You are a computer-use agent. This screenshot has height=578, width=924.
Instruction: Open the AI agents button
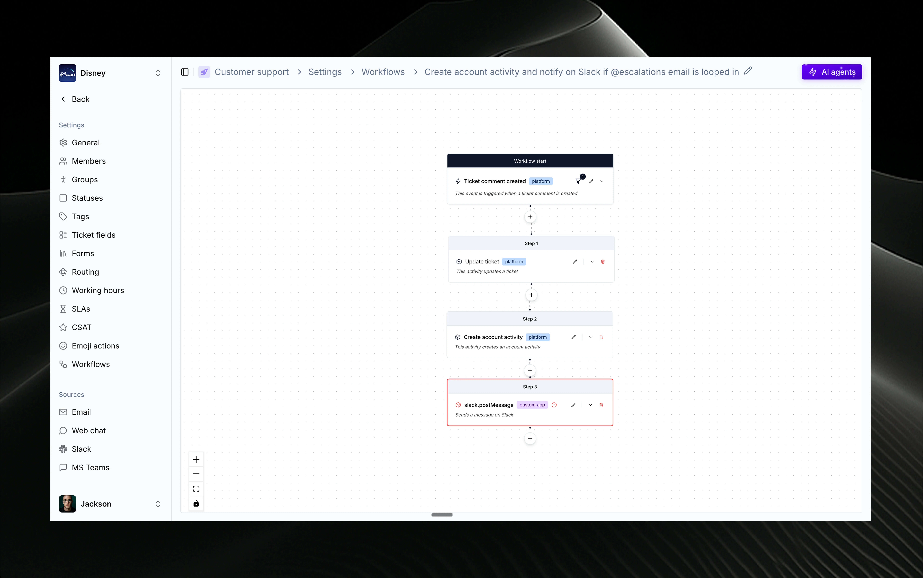tap(832, 72)
